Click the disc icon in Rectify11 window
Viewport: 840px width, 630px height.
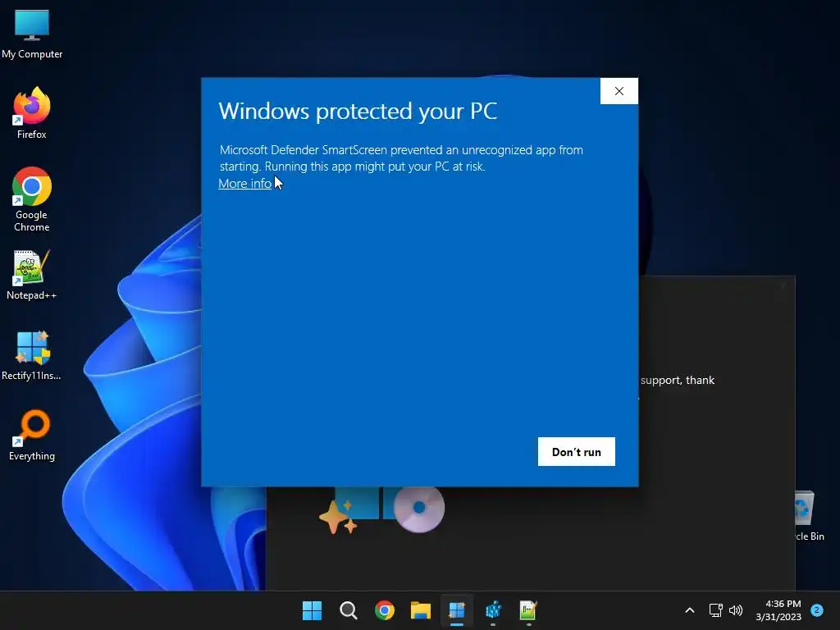click(x=419, y=508)
